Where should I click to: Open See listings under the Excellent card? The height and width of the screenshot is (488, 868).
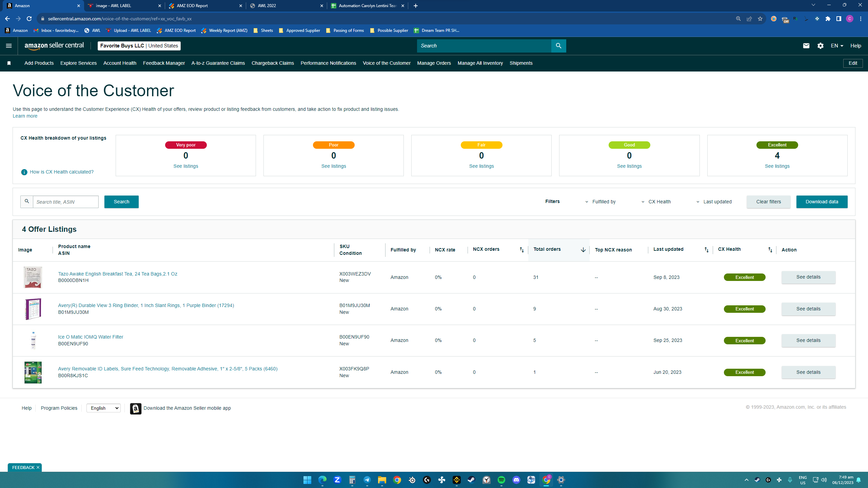(x=777, y=166)
